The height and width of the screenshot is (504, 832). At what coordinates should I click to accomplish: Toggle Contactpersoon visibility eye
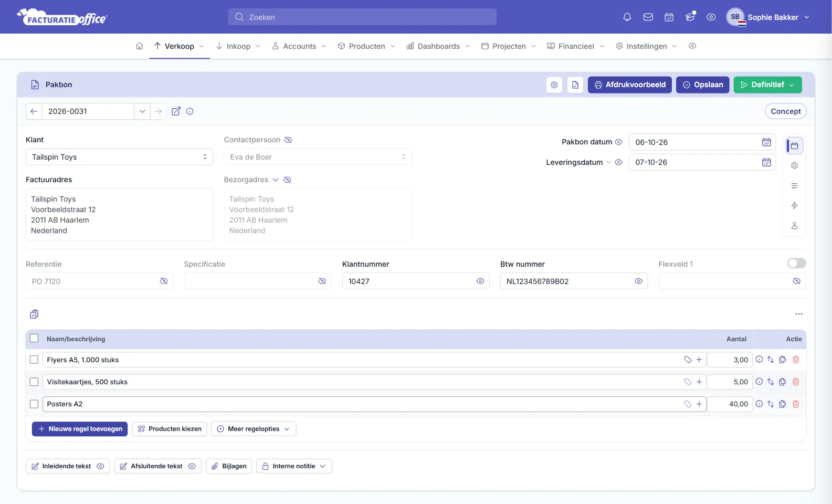288,140
